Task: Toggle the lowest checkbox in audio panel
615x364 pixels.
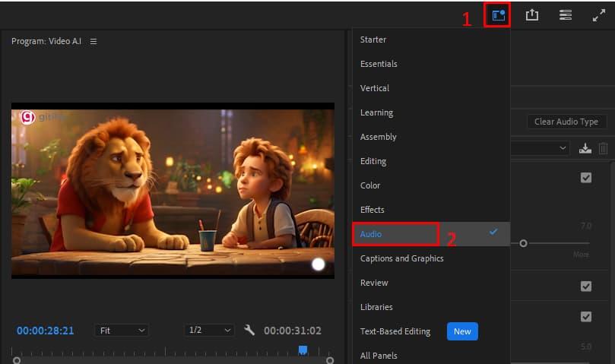Action: click(586, 317)
